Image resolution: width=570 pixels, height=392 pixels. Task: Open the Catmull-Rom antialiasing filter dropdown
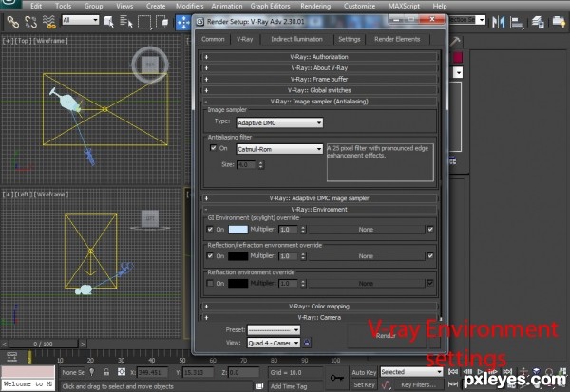pyautogui.click(x=279, y=149)
